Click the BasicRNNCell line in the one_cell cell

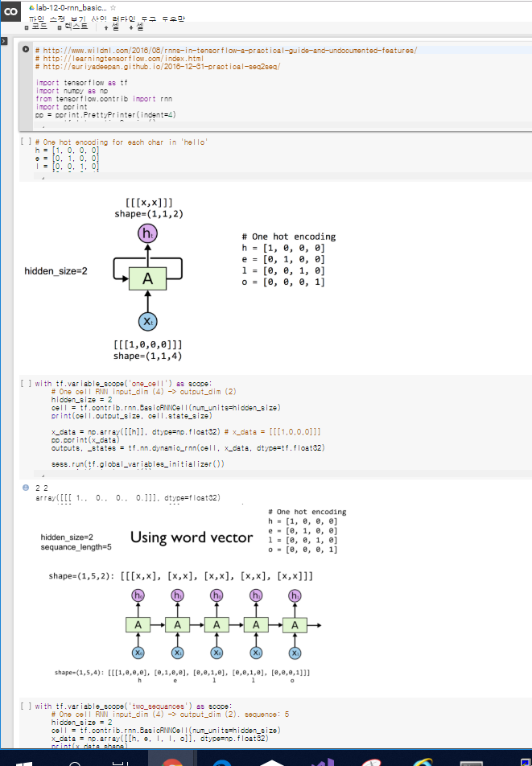tap(166, 407)
